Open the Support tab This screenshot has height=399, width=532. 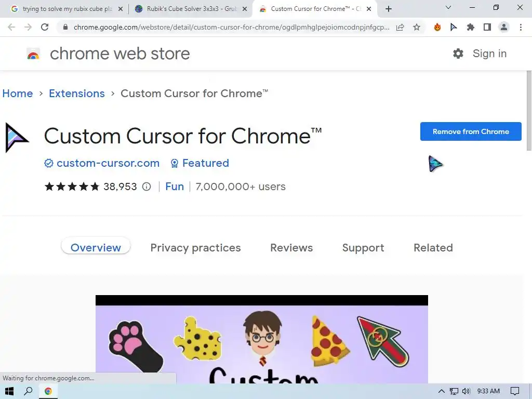363,248
